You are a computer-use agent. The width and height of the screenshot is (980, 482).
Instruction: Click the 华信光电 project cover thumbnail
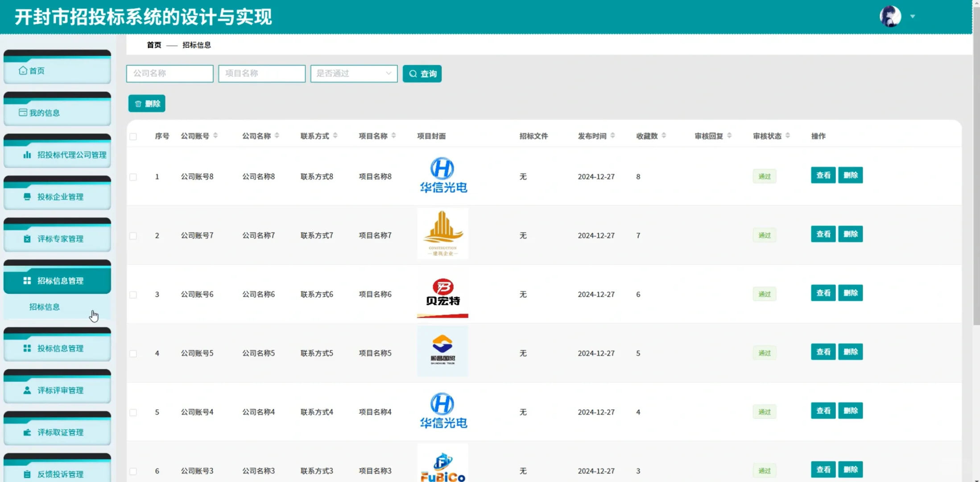point(442,175)
